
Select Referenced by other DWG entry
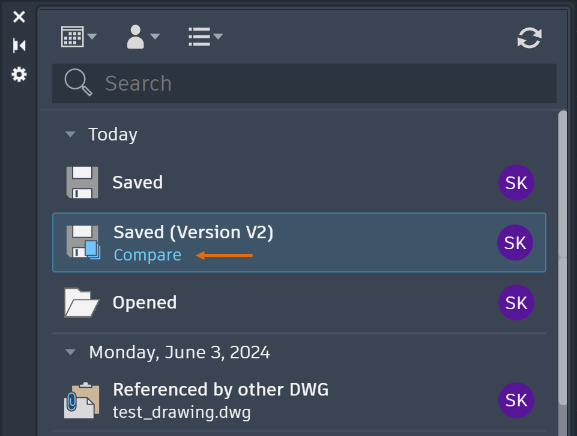299,400
